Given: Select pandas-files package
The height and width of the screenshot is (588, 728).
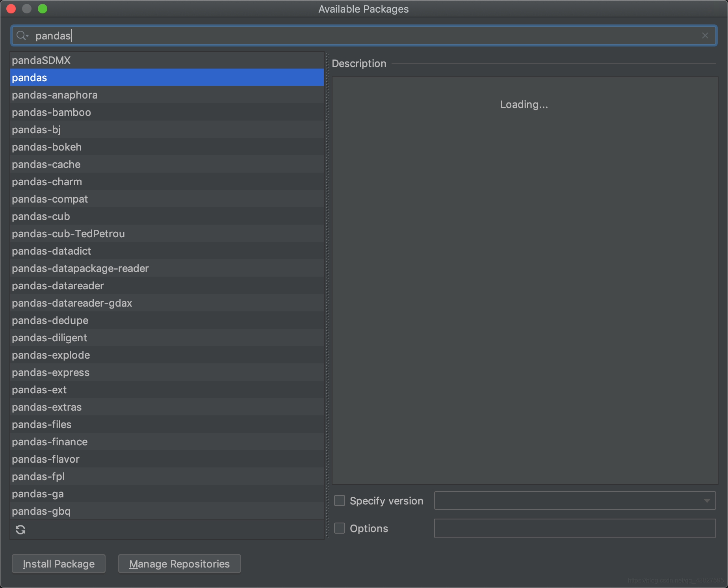Looking at the screenshot, I should point(167,424).
